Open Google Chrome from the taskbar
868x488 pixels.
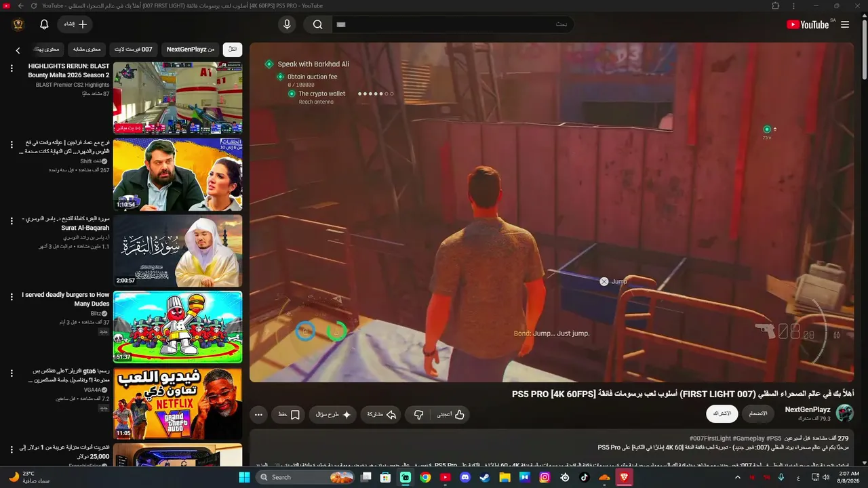click(425, 477)
